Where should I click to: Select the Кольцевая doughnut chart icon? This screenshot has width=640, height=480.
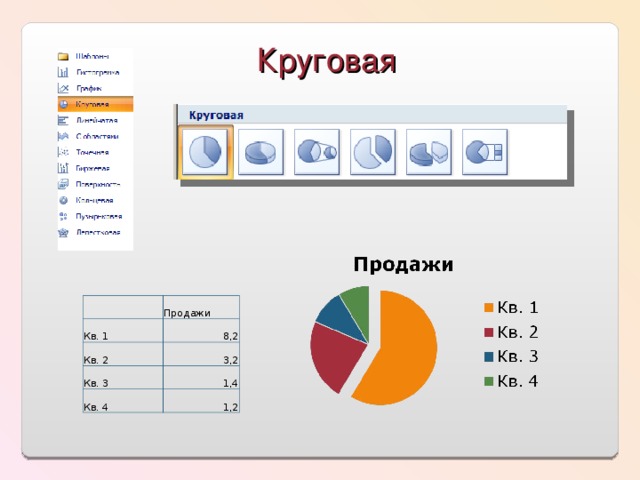pyautogui.click(x=63, y=200)
